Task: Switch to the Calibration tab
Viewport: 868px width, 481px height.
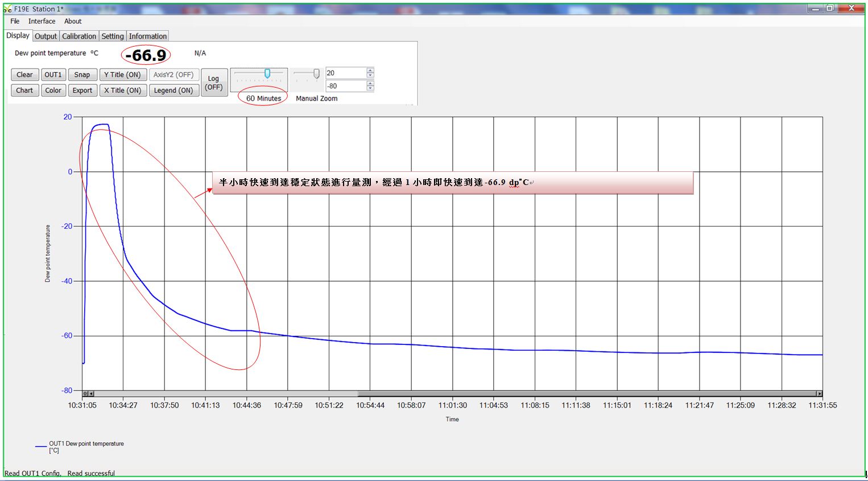Action: 79,36
